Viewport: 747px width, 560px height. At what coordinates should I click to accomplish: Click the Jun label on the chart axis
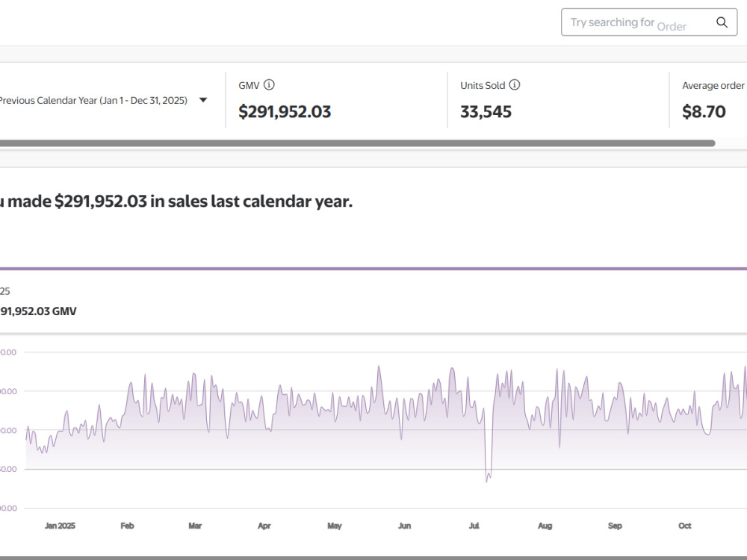tap(404, 526)
